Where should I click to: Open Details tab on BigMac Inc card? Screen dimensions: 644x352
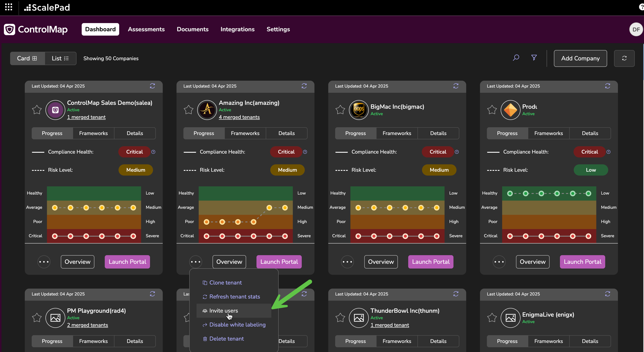pyautogui.click(x=438, y=133)
